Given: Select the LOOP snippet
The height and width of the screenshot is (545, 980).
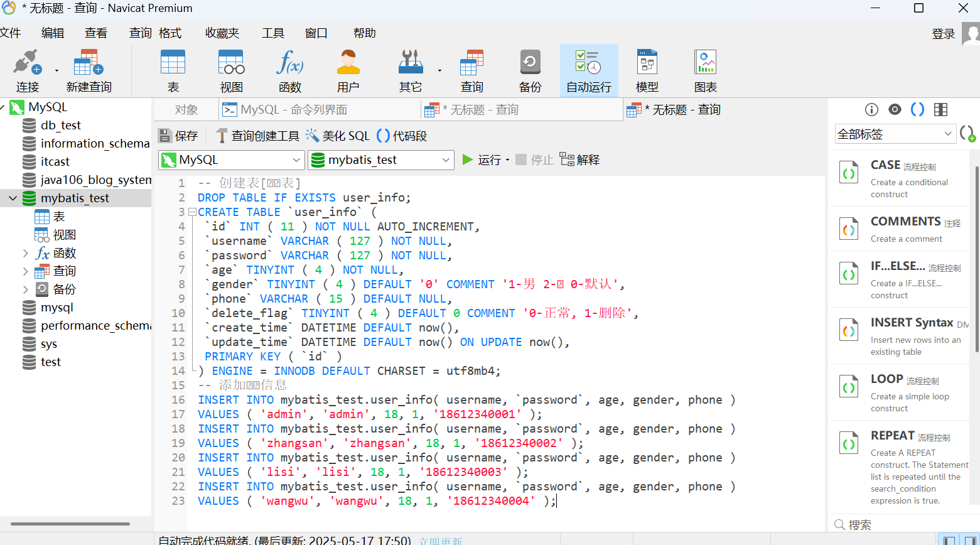Looking at the screenshot, I should coord(900,392).
